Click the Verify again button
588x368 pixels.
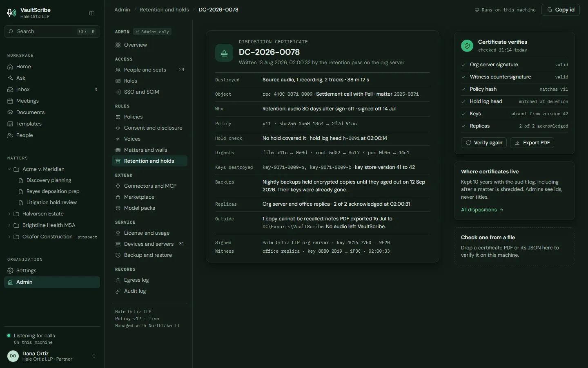click(484, 143)
